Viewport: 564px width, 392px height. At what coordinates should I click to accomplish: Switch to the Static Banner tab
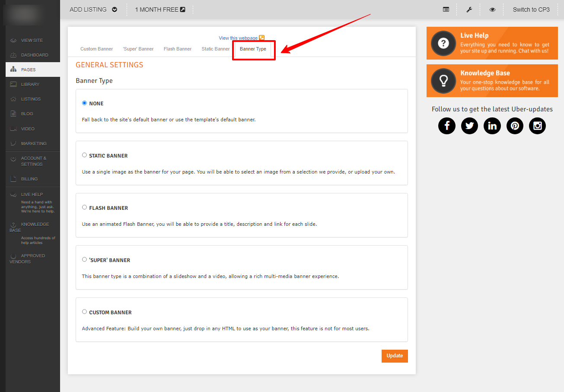coord(216,49)
